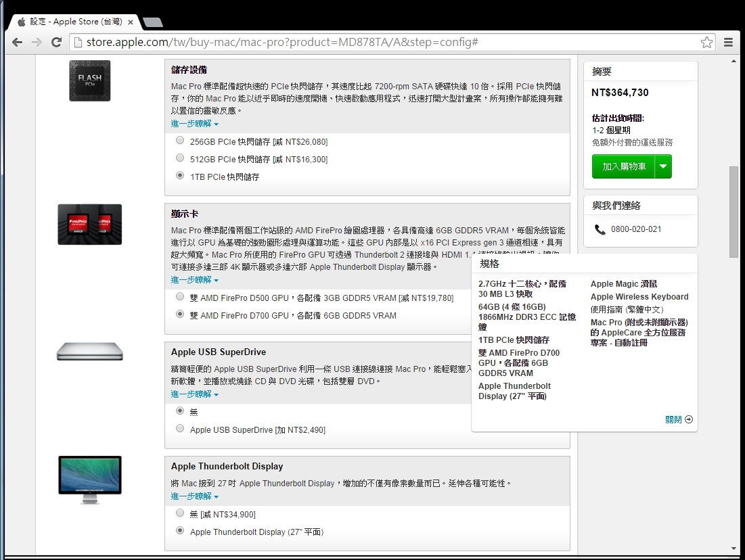Click the Thunderbolt Display monitor image
The width and height of the screenshot is (745, 560).
point(90,480)
